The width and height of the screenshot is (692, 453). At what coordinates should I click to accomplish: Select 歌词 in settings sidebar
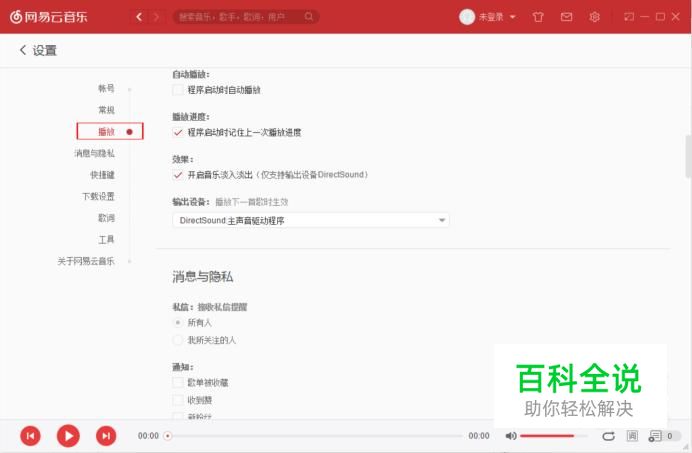pos(106,218)
